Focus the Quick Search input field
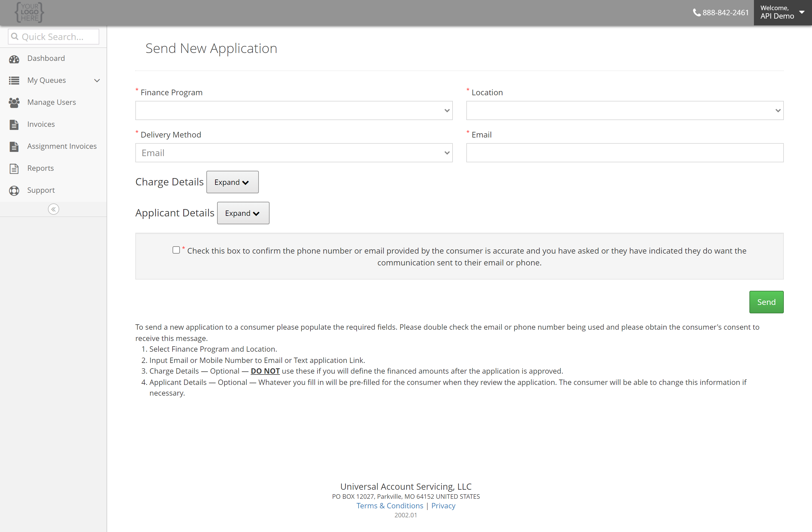The height and width of the screenshot is (532, 812). tap(54, 36)
